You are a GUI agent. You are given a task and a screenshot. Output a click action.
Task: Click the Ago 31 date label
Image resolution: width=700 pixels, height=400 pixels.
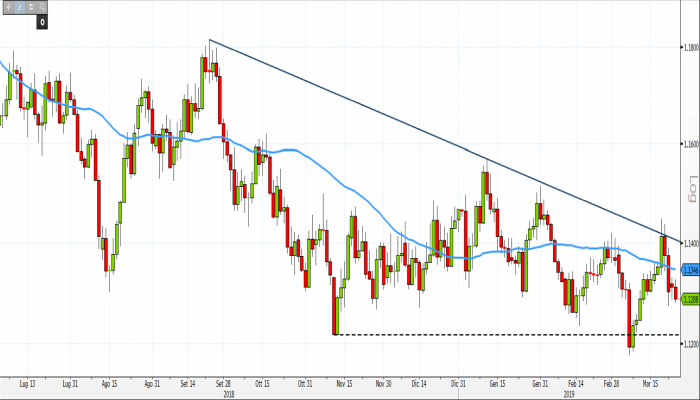[152, 384]
